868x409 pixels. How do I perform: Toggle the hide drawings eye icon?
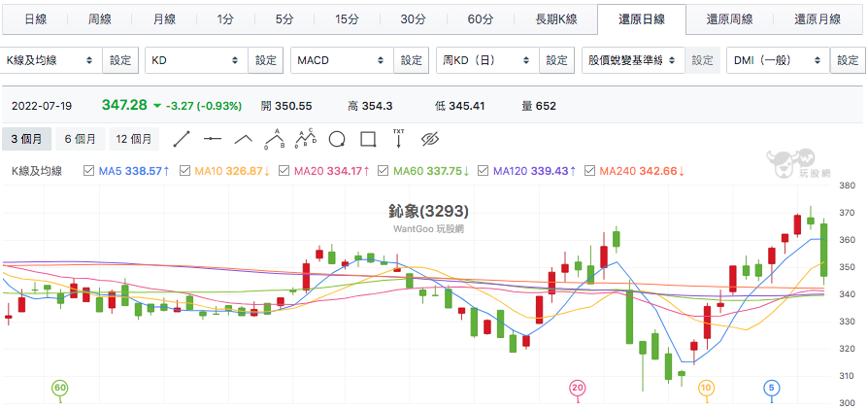point(429,139)
